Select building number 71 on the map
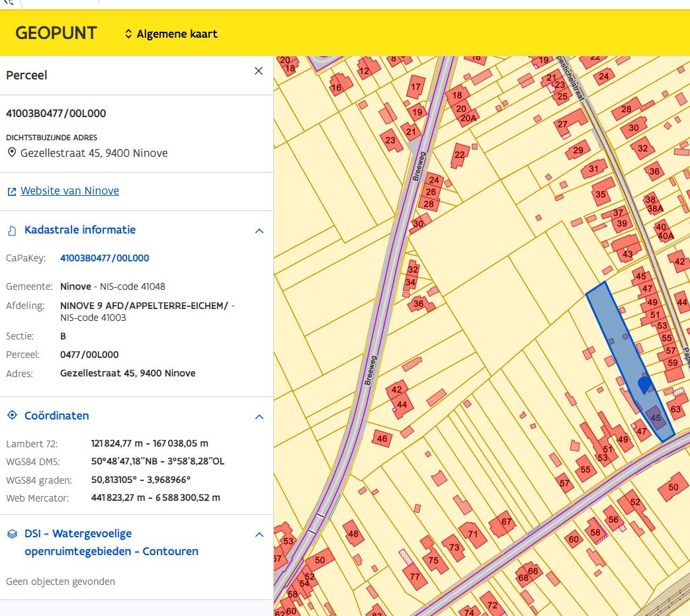Image resolution: width=690 pixels, height=616 pixels. tap(472, 533)
